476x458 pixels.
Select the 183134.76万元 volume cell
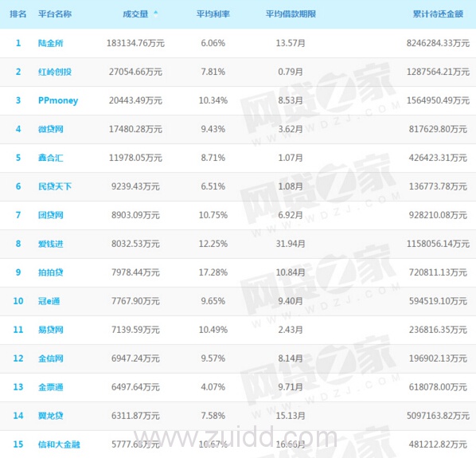[x=135, y=43]
